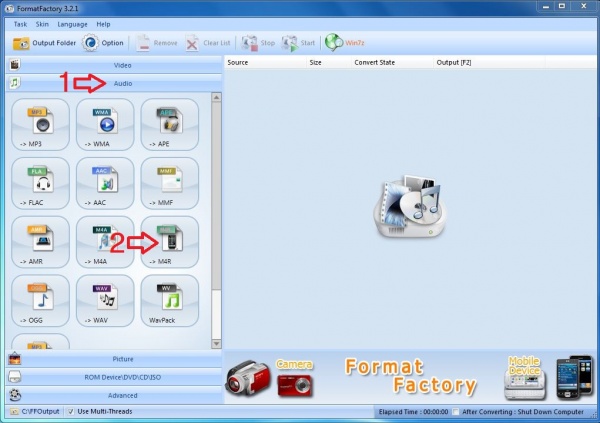
Task: Open the Help menu
Action: pyautogui.click(x=103, y=24)
